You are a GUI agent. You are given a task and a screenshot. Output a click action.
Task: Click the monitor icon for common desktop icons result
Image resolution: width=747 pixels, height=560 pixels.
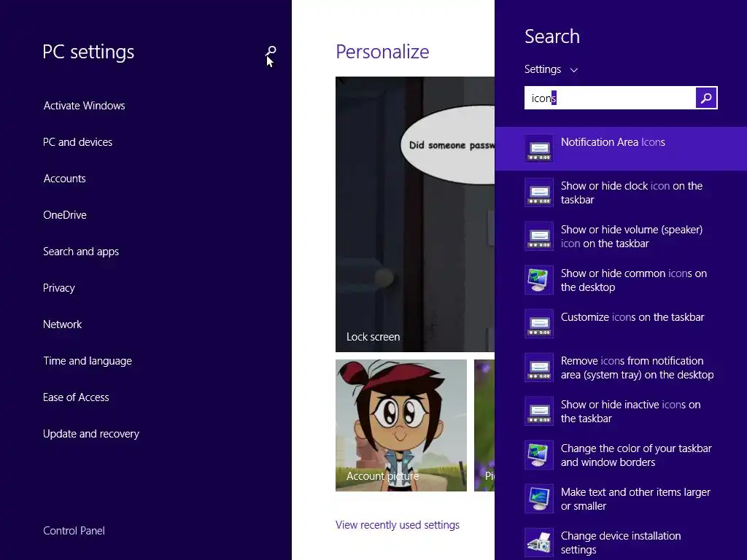pos(539,280)
